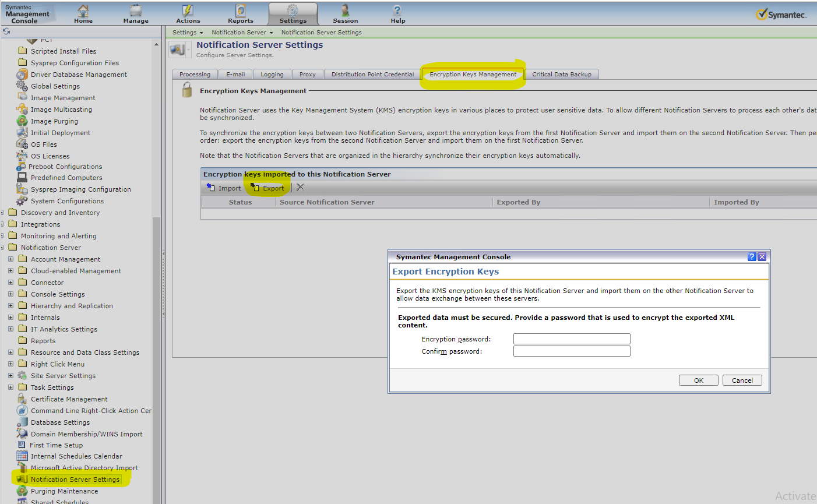Click the OS Files icon
The image size is (817, 504).
tap(22, 144)
